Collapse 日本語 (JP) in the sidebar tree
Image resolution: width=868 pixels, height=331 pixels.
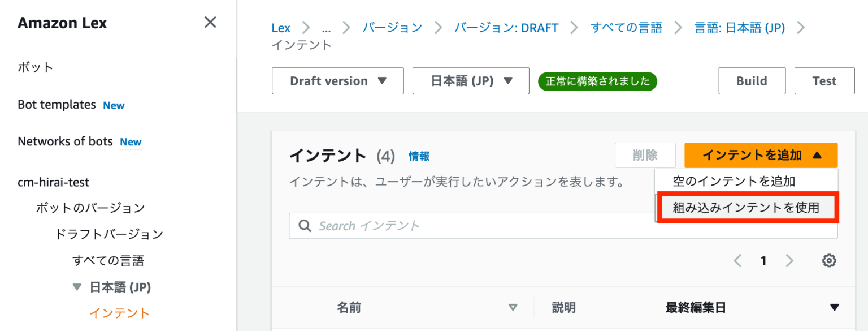click(x=77, y=287)
